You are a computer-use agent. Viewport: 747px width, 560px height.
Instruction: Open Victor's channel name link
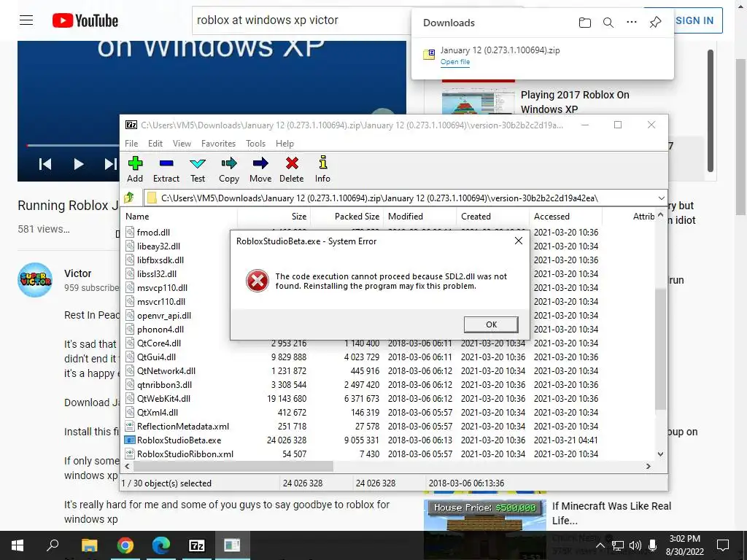point(77,273)
